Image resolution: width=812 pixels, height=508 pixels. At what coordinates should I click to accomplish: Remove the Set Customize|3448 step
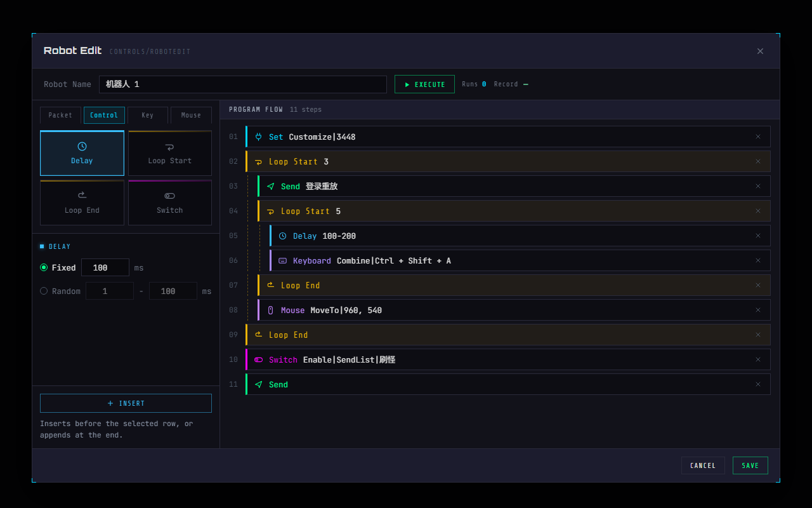757,137
